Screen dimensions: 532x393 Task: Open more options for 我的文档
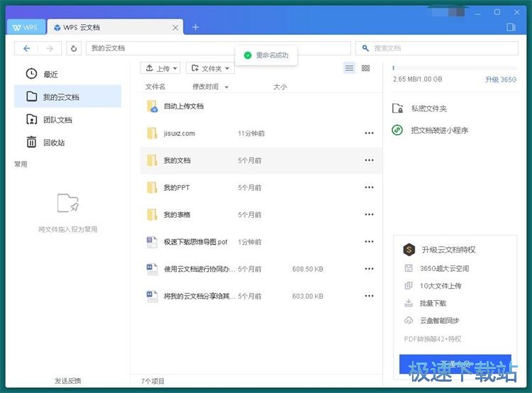click(369, 160)
